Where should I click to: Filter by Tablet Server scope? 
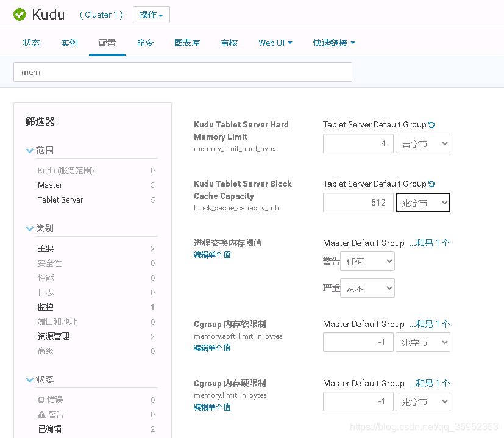point(60,200)
